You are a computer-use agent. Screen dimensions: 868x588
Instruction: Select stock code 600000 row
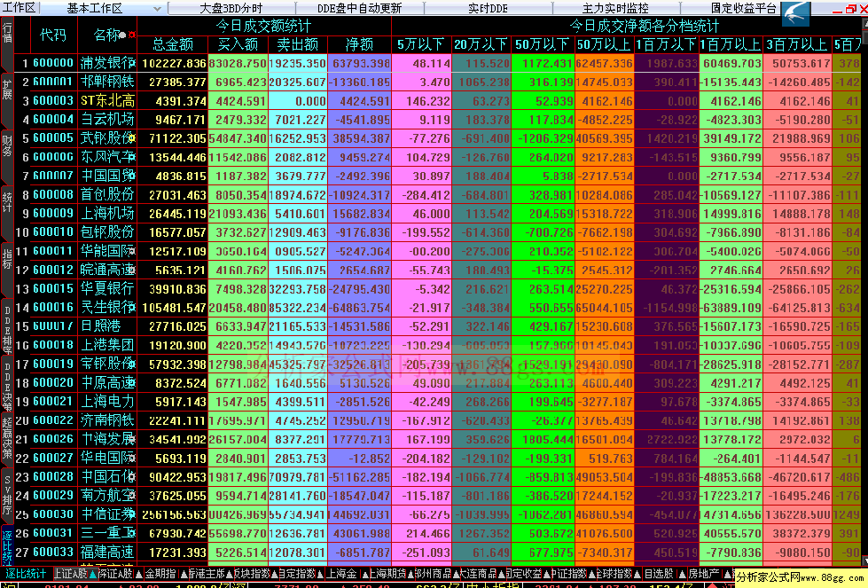[x=53, y=63]
